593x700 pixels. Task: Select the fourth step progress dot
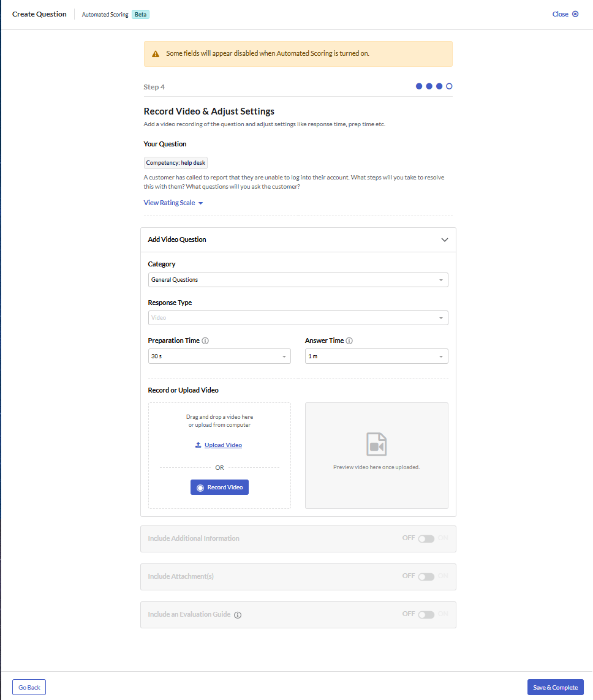point(449,86)
